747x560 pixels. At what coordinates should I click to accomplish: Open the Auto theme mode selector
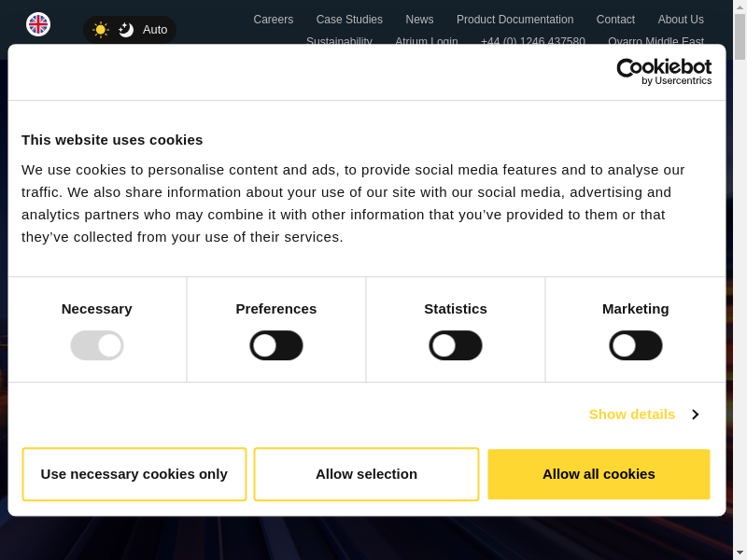(154, 30)
